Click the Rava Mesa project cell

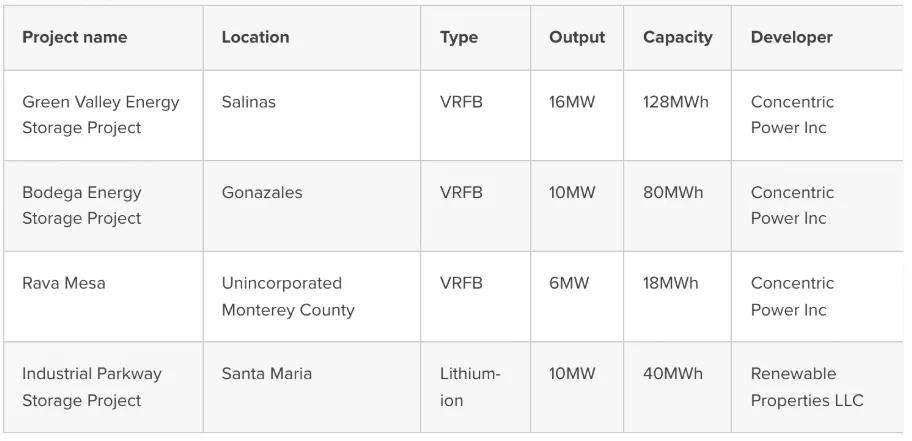point(63,283)
